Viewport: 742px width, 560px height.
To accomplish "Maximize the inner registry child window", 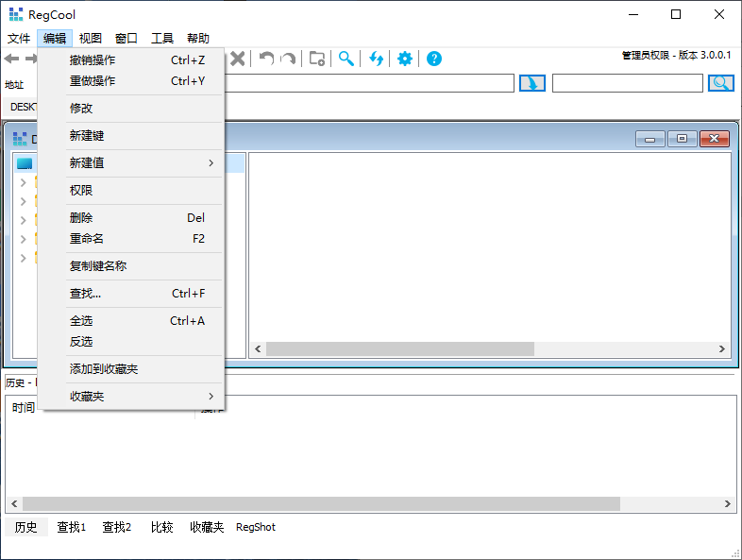I will pos(682,139).
